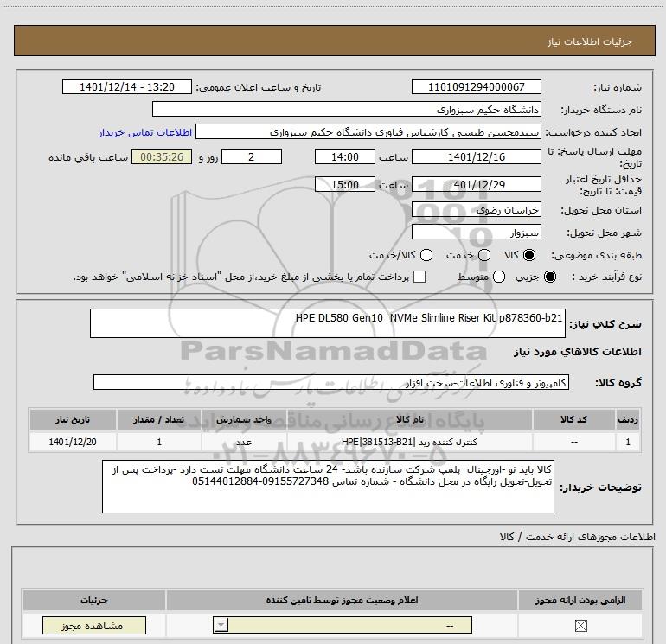Screen dimensions: 666x644
Task: Click the تاریخ نیاز column header
Action: 73,419
